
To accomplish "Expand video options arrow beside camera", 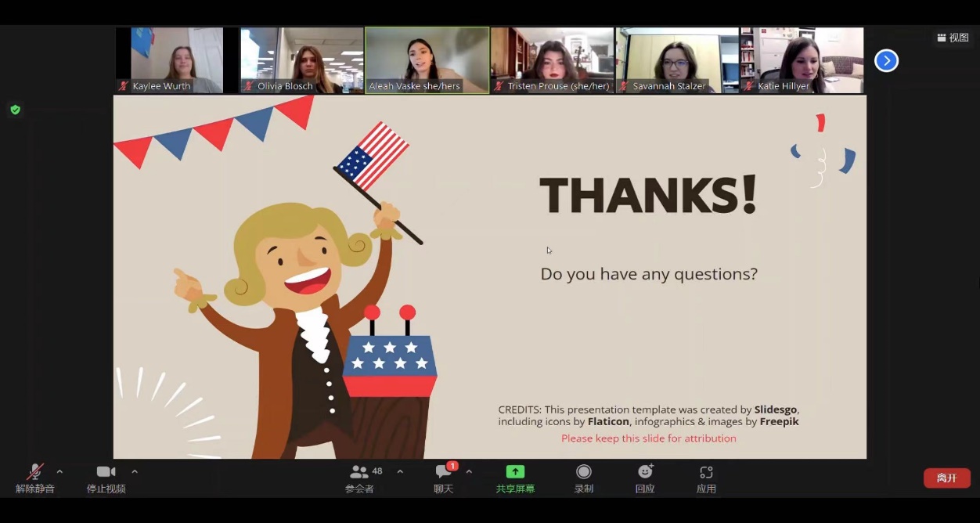I will point(135,471).
